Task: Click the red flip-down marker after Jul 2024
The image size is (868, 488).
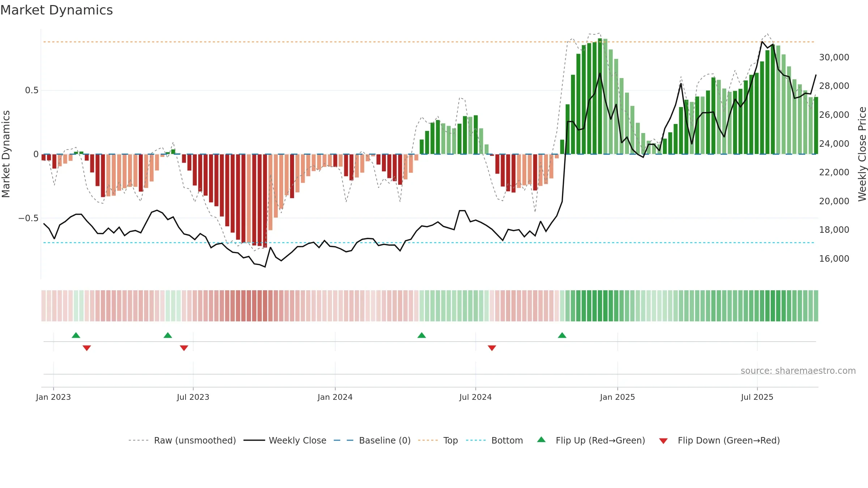Action: (492, 348)
